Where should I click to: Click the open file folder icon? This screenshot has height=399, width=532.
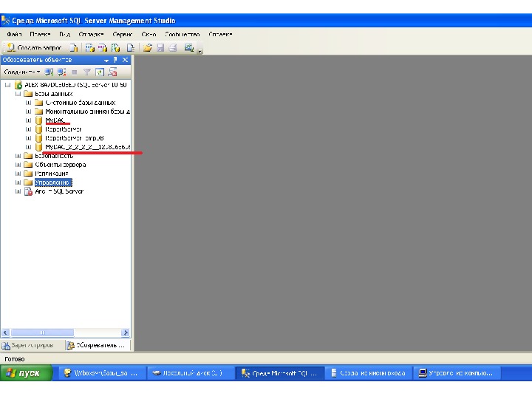coord(147,47)
